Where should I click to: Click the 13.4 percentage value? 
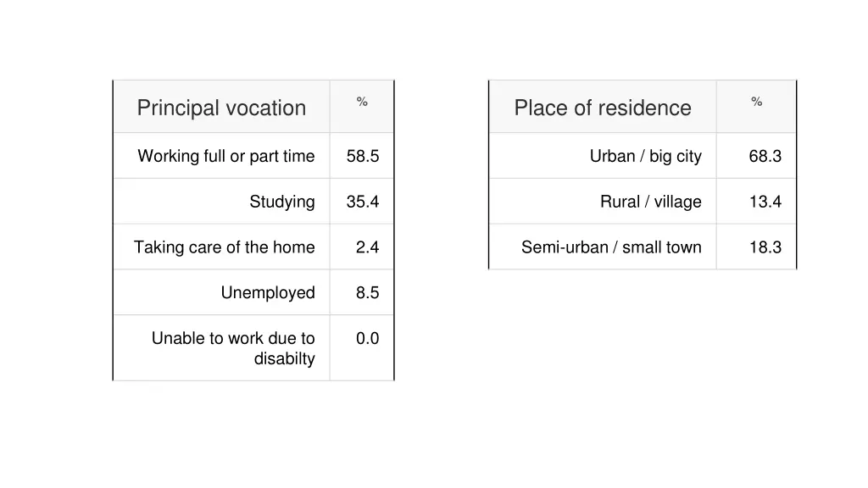(765, 202)
